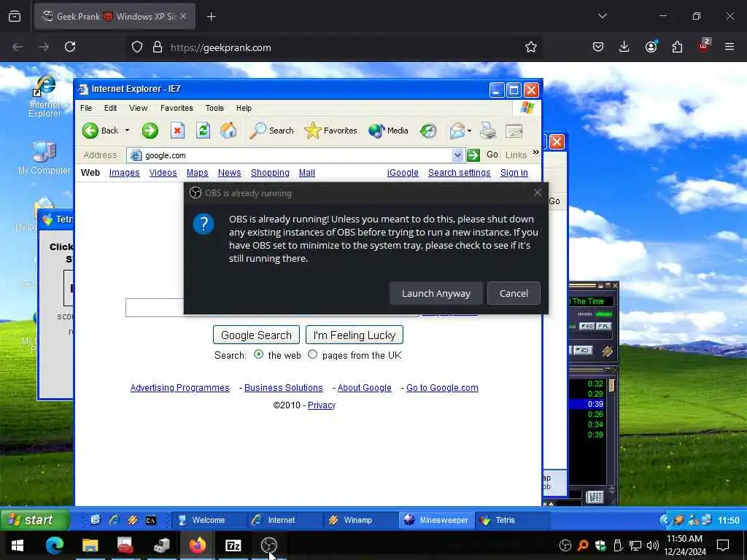747x560 pixels.
Task: Open the History clock icon in IE7
Action: [x=427, y=131]
